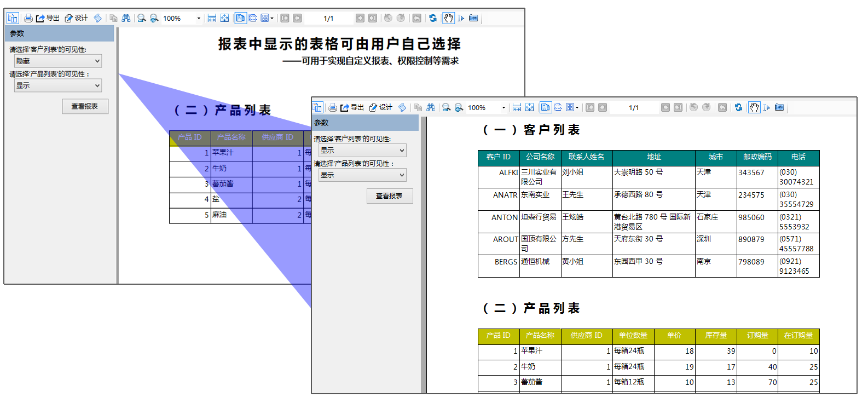
Task: Open 设计 design mode in front window toolbar
Action: pos(381,107)
